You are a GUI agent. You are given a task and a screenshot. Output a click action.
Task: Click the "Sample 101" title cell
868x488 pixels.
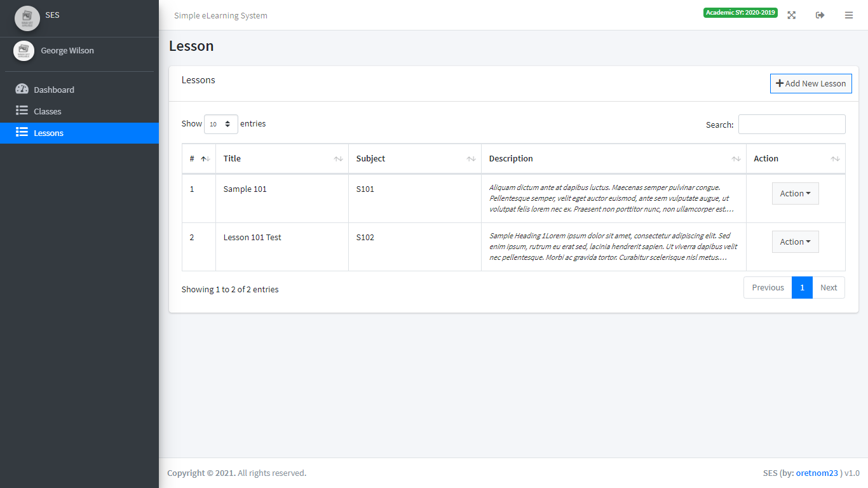click(x=282, y=199)
